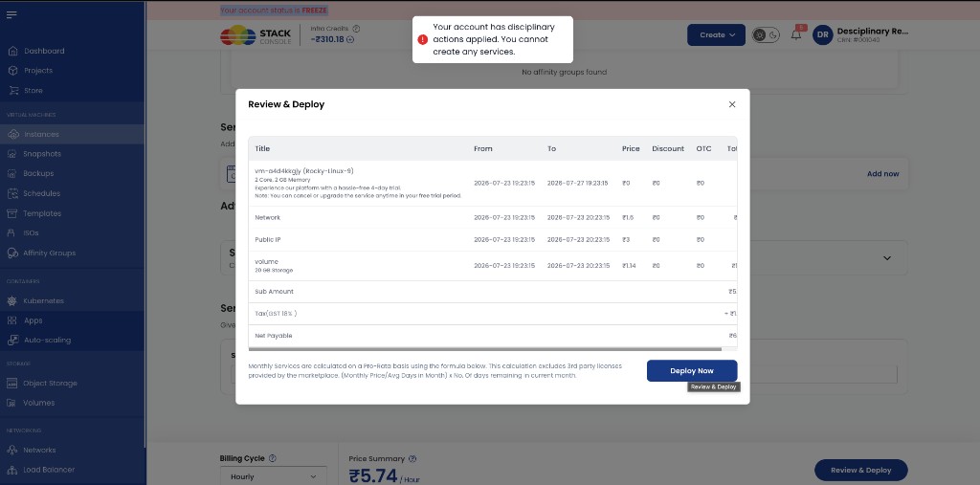980x485 pixels.
Task: Click the ₹5.74 price summary amount
Action: pos(373,475)
